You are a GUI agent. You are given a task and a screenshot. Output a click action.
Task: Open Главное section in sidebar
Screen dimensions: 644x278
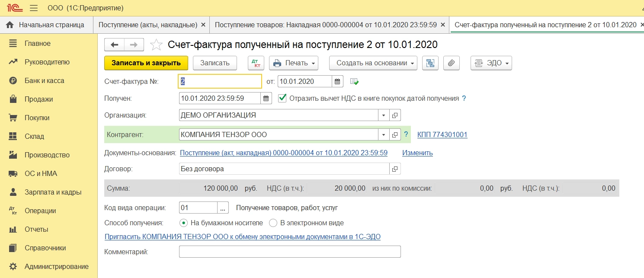click(x=38, y=43)
